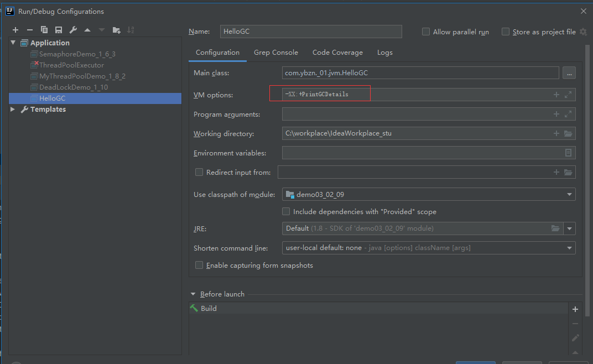Browse for JRE folder

(555, 228)
